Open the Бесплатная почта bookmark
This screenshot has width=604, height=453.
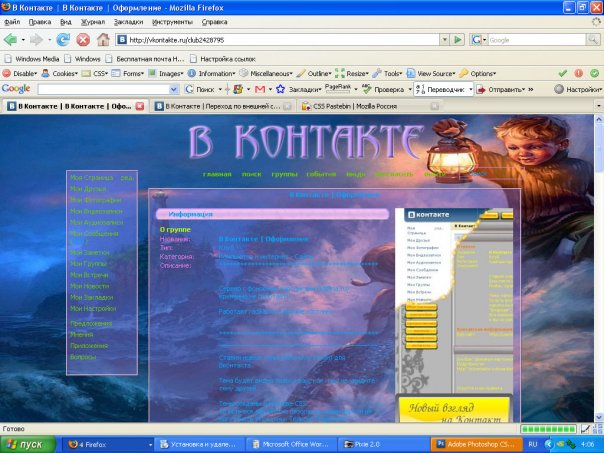[x=145, y=59]
